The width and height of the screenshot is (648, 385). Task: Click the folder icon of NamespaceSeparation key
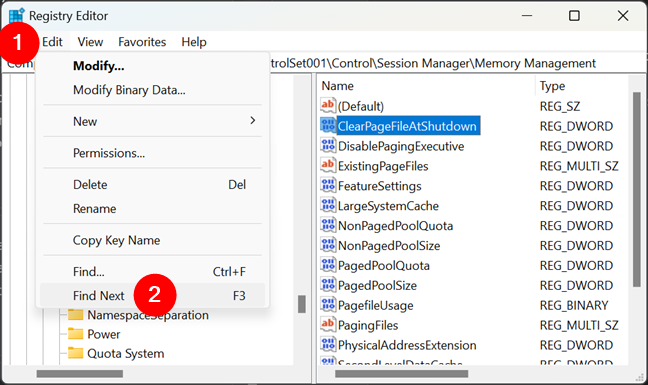tap(76, 315)
